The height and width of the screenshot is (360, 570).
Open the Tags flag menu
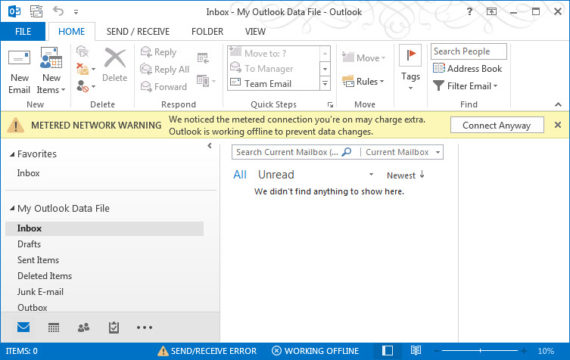(x=410, y=68)
